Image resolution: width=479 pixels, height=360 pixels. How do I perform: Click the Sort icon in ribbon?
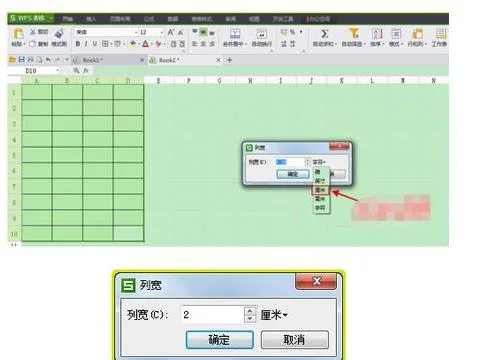tap(377, 33)
